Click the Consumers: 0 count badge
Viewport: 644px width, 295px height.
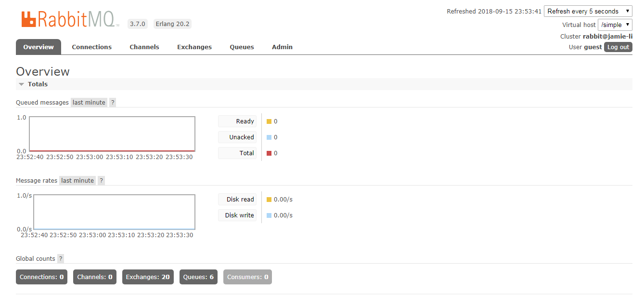tap(247, 277)
